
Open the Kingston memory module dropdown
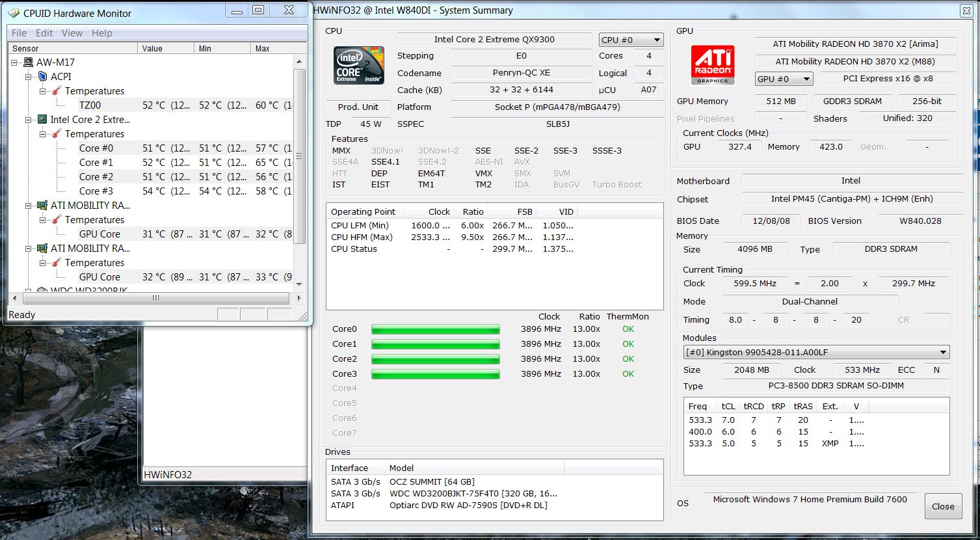pos(816,353)
